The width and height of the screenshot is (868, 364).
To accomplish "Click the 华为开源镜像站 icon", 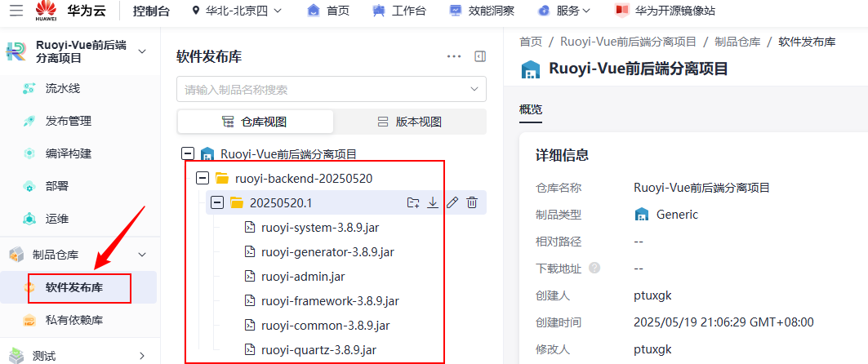I will [x=622, y=10].
